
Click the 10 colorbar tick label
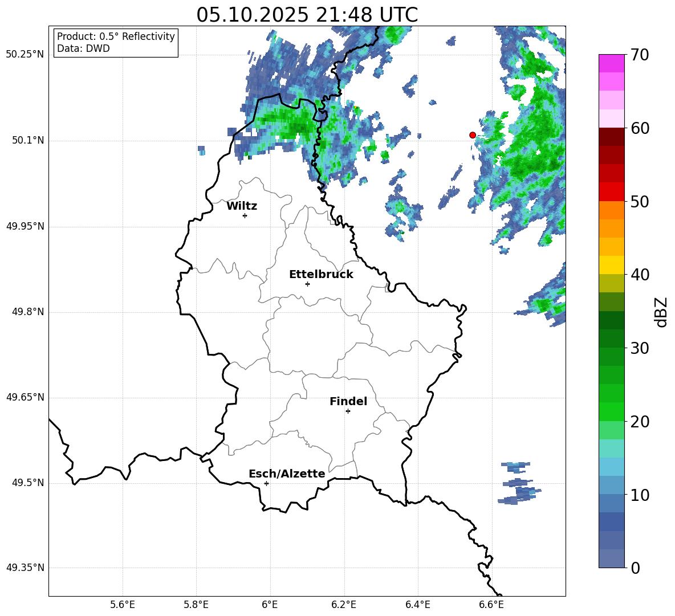(x=640, y=495)
